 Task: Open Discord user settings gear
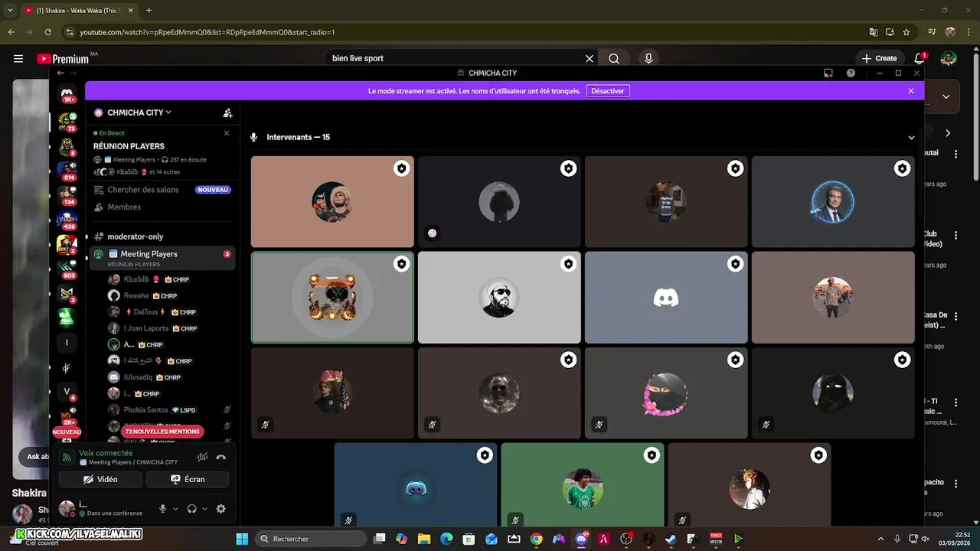[220, 509]
